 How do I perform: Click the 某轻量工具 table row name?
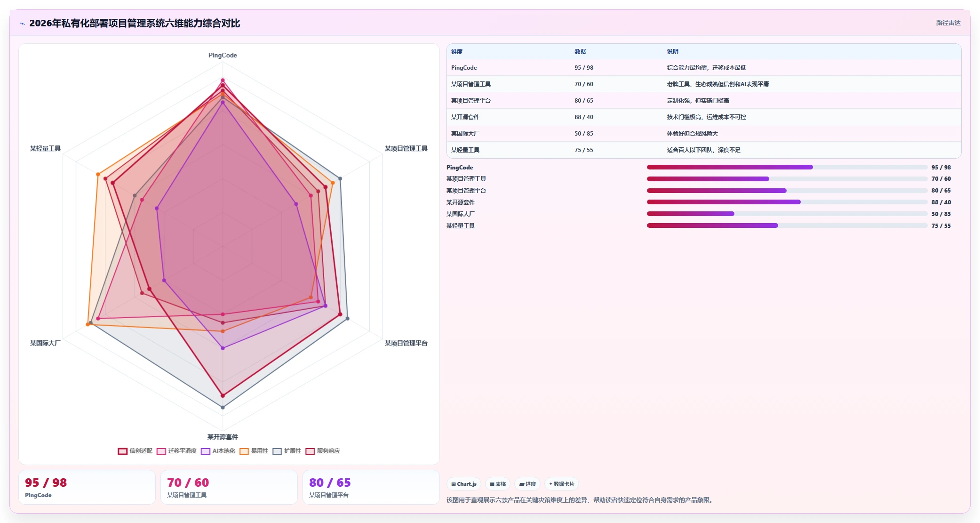465,150
